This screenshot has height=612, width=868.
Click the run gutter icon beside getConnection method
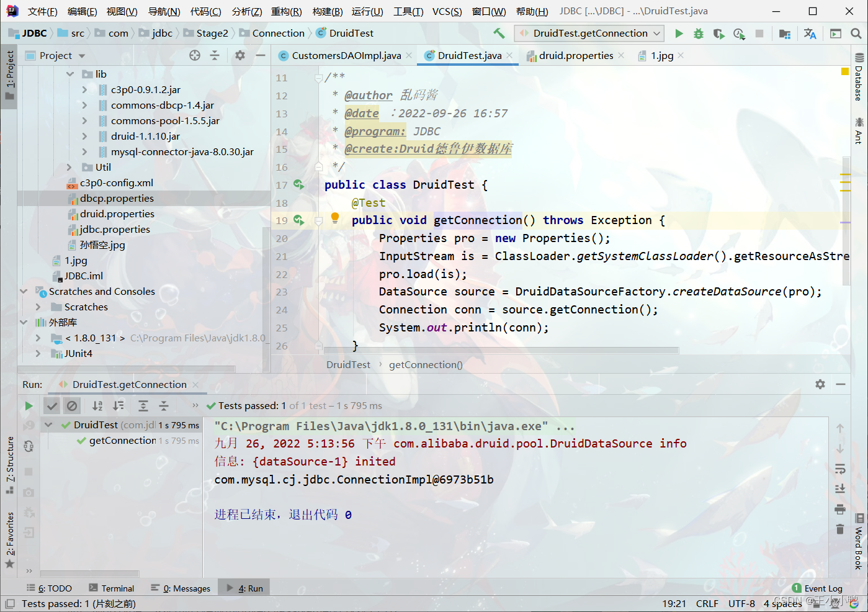[x=298, y=220]
